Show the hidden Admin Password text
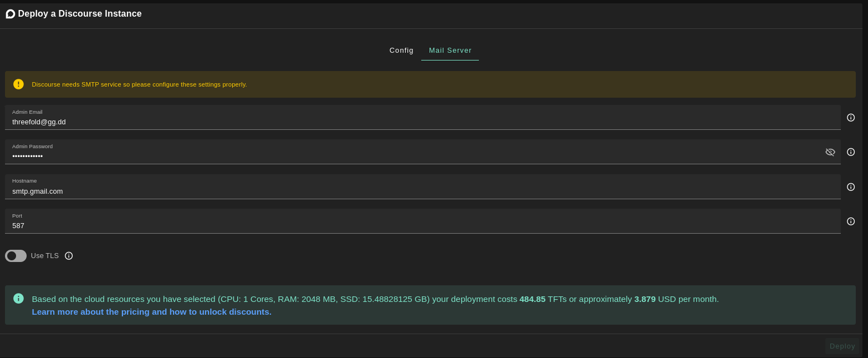868x358 pixels. (x=830, y=152)
